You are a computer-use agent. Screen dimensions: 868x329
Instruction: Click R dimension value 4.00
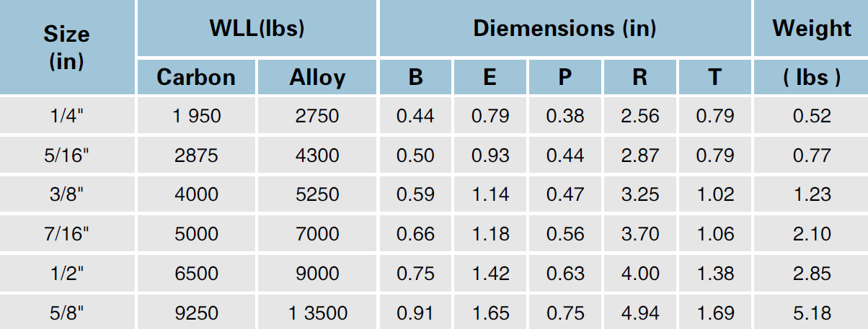tap(640, 274)
